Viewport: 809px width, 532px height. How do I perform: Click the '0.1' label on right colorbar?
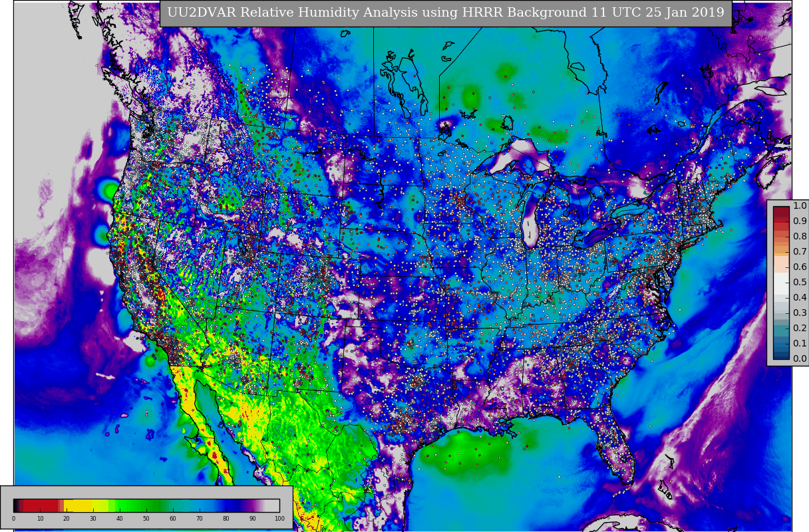click(800, 344)
